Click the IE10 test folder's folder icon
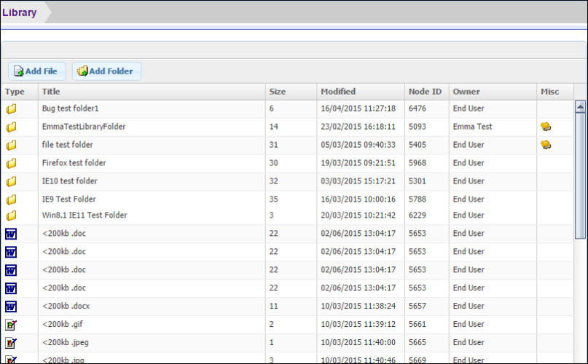The height and width of the screenshot is (364, 588). [11, 181]
